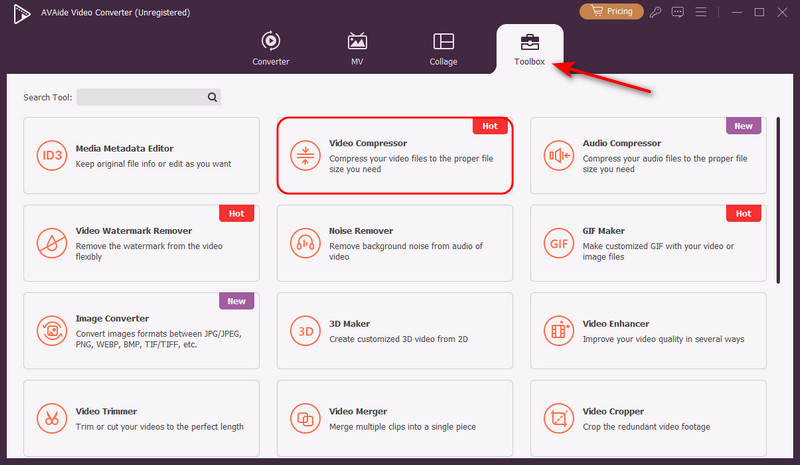Switch to the MV tab
Image resolution: width=800 pixels, height=465 pixels.
click(357, 48)
